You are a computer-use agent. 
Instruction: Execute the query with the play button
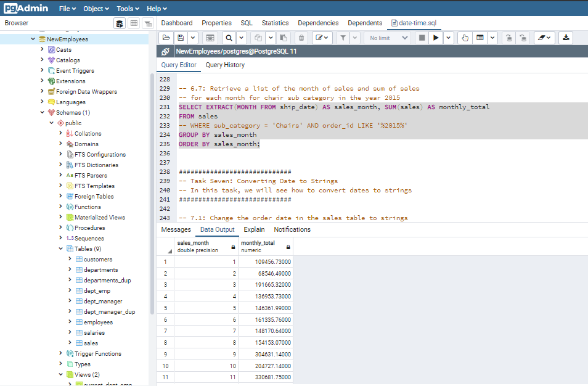436,38
